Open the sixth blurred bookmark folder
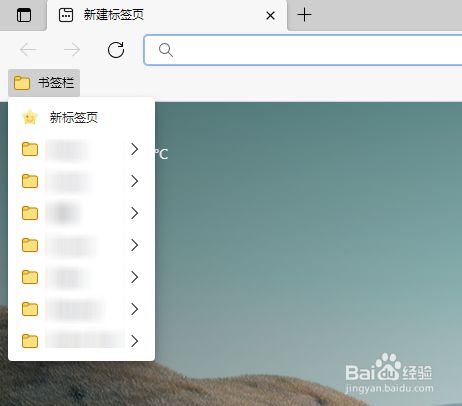The height and width of the screenshot is (406, 462). (x=81, y=309)
